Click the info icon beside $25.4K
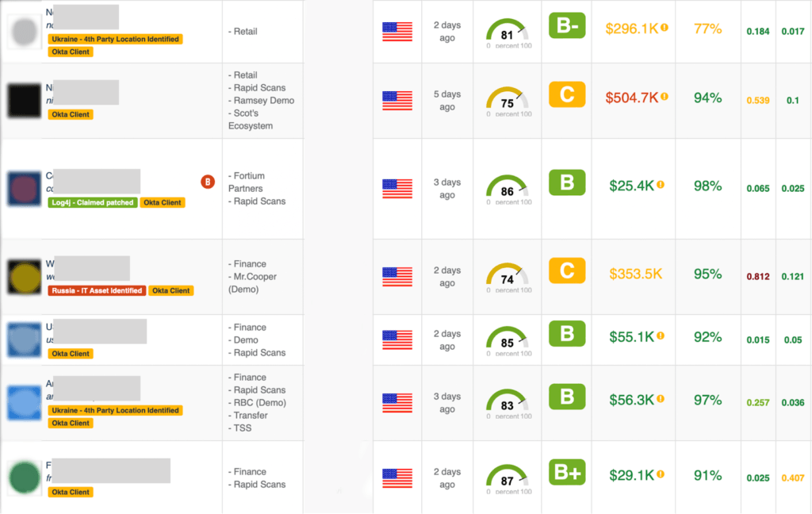Viewport: 812px width, 514px height. (661, 185)
